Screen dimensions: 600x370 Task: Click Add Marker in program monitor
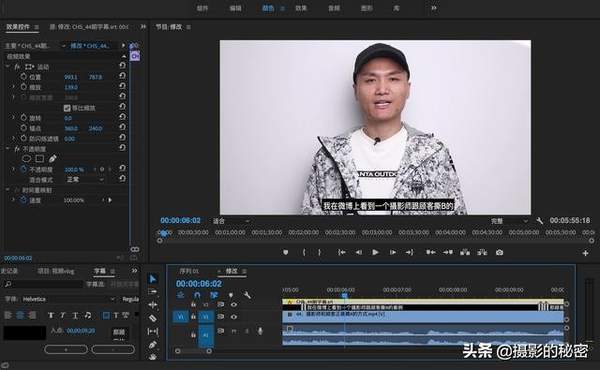pos(285,253)
